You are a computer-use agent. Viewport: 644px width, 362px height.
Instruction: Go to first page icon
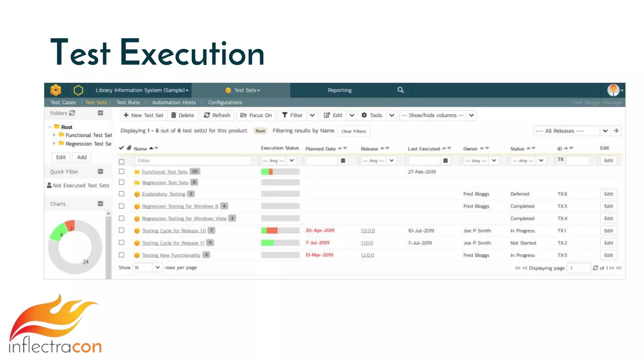pyautogui.click(x=517, y=268)
